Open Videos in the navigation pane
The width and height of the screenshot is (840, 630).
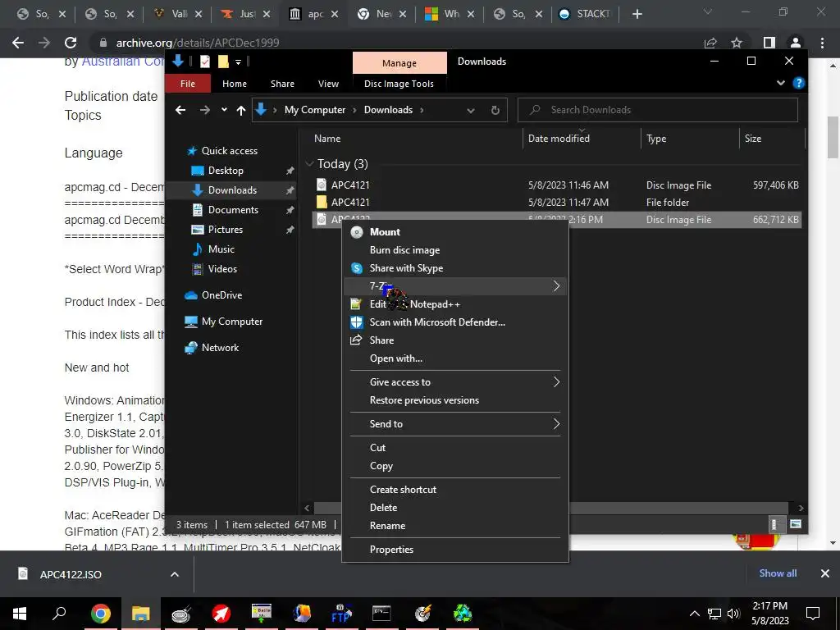222,269
